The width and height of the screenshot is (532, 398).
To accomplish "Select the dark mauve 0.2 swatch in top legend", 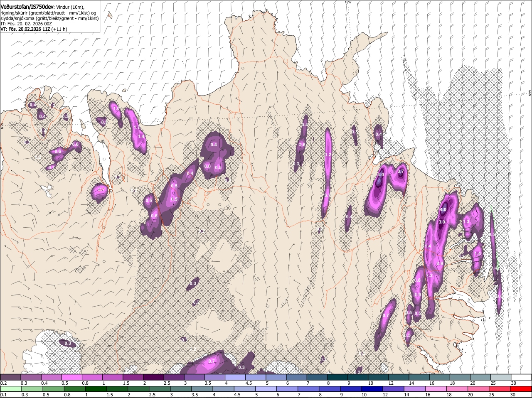I will (x=11, y=377).
